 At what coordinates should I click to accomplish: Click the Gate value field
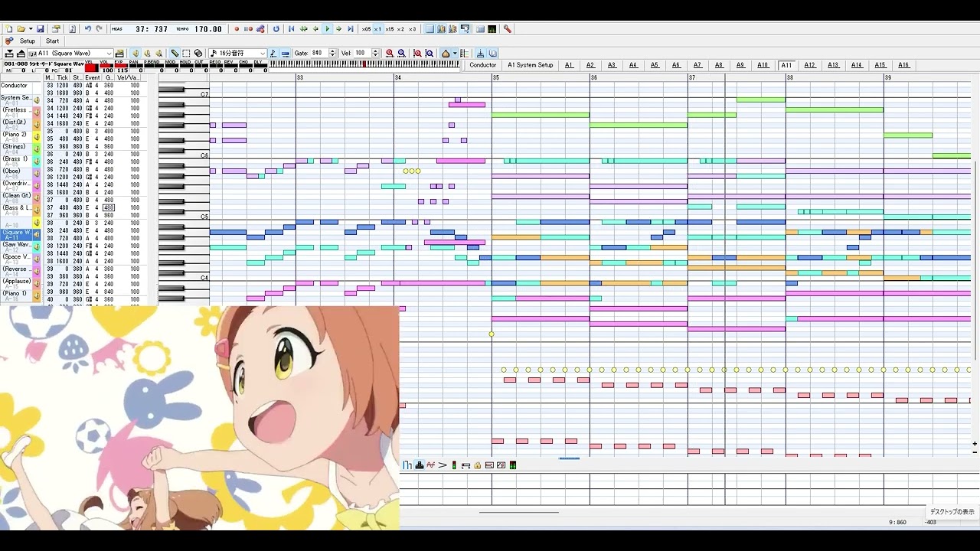319,54
